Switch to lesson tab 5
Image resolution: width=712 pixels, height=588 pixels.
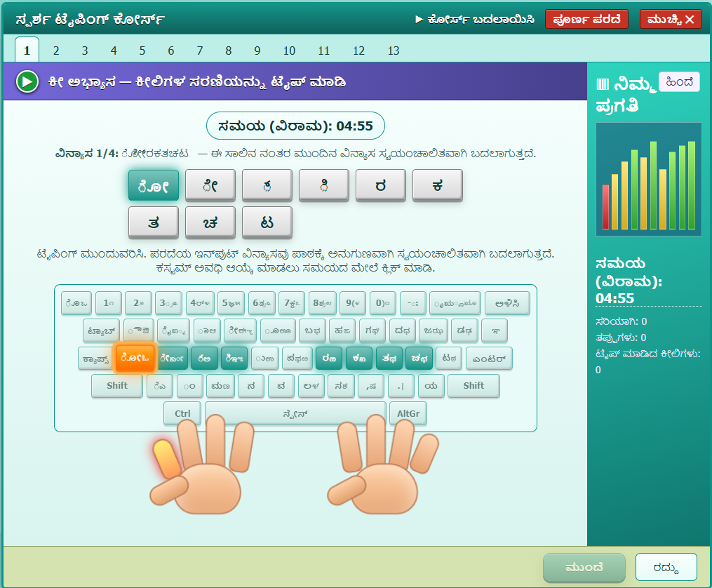click(142, 51)
